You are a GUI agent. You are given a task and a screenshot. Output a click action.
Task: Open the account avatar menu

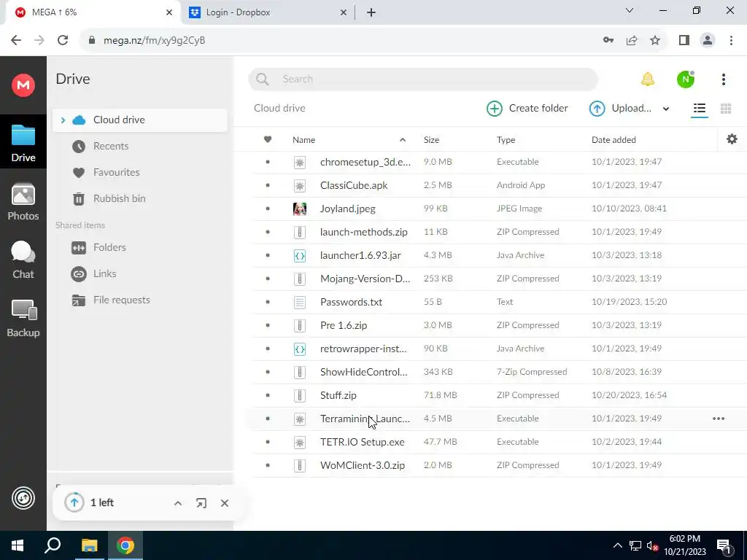(x=686, y=79)
